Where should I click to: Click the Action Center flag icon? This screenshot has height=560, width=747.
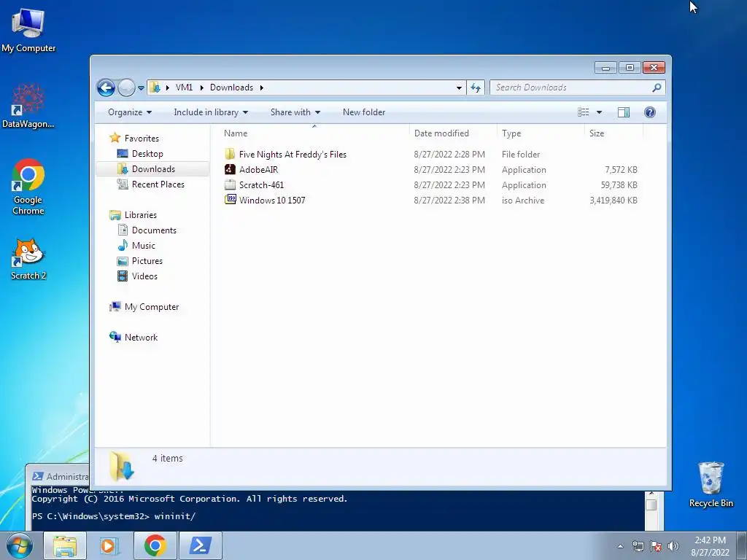[x=656, y=546]
